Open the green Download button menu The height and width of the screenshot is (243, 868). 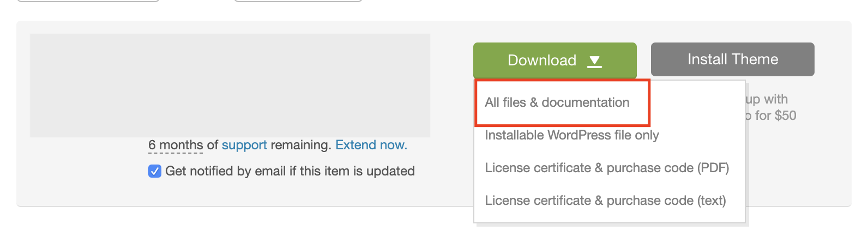tap(554, 60)
